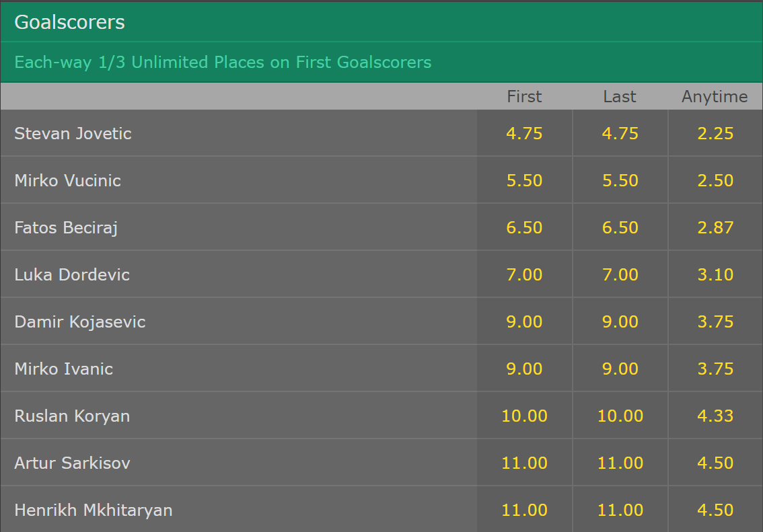The width and height of the screenshot is (763, 532).
Task: Click Henrikh Mkhitaryan anytime odds 4.50
Action: (x=715, y=510)
